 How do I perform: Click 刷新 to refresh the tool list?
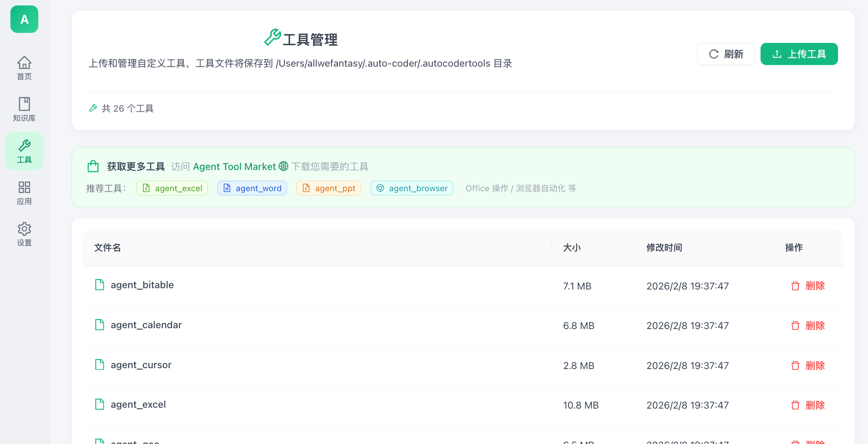[726, 54]
